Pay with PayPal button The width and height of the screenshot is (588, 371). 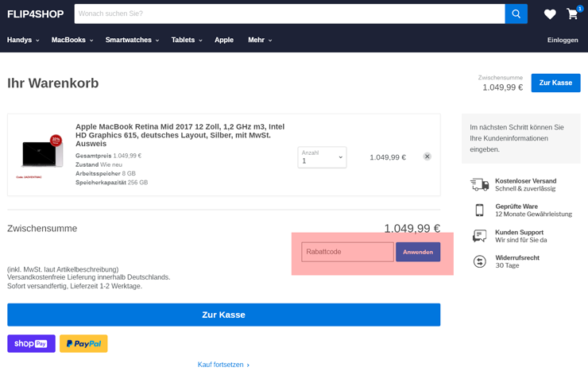83,344
